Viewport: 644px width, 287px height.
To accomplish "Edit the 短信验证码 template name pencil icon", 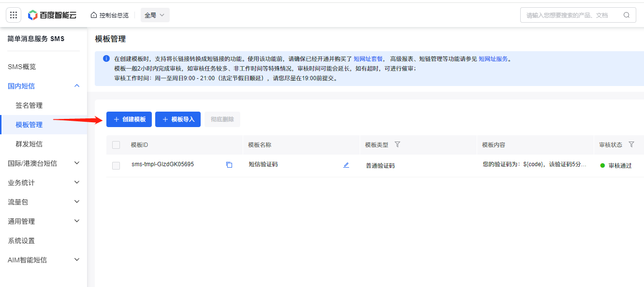I will click(x=346, y=165).
